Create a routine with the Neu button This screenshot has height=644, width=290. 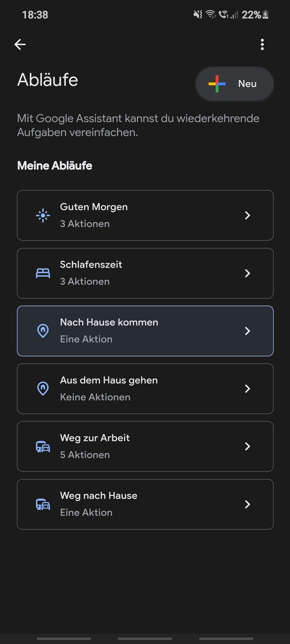click(235, 84)
